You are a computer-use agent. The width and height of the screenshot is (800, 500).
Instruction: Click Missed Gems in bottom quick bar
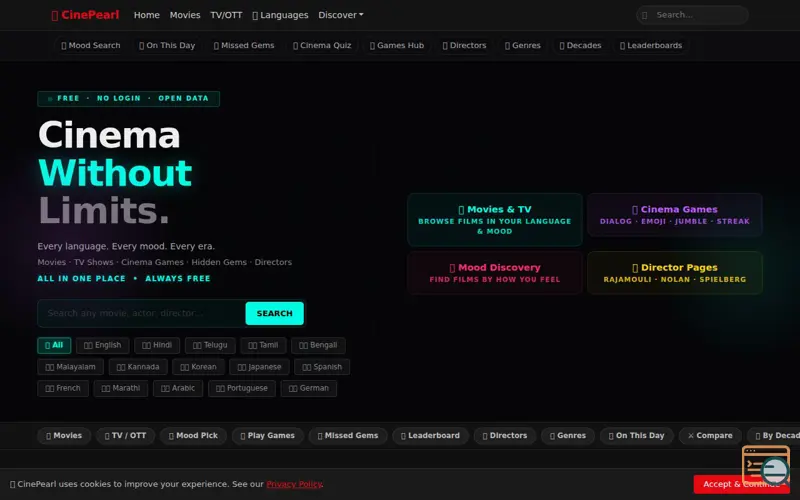pyautogui.click(x=348, y=436)
